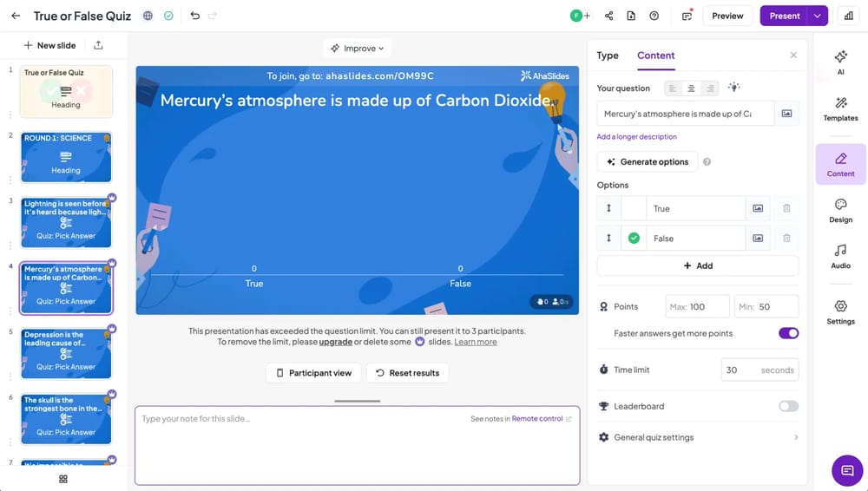Image resolution: width=868 pixels, height=491 pixels.
Task: Delete the False option with trash icon
Action: point(786,238)
